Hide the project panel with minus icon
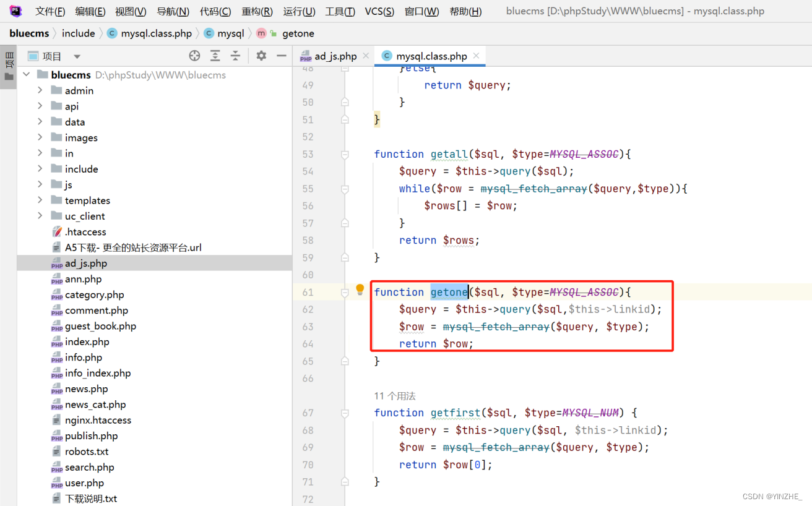 pyautogui.click(x=282, y=56)
